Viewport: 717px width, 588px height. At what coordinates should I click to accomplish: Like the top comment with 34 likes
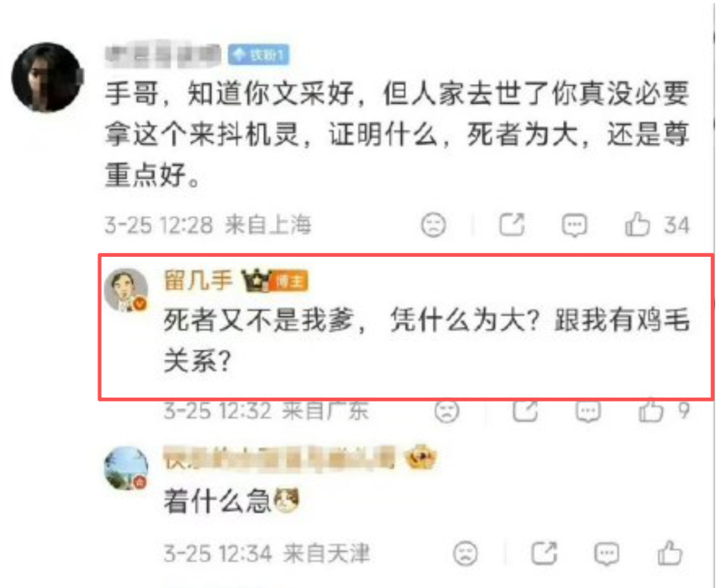click(x=637, y=224)
